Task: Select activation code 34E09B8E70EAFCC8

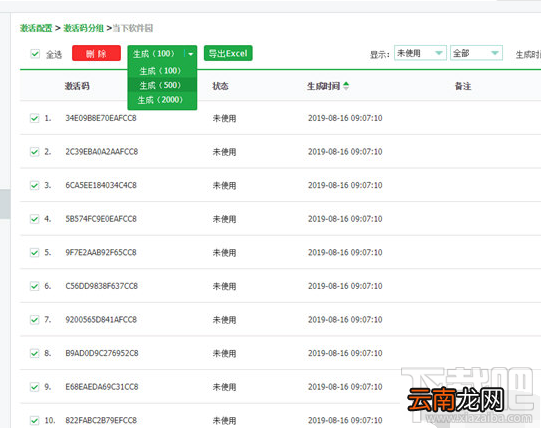Action: click(101, 118)
